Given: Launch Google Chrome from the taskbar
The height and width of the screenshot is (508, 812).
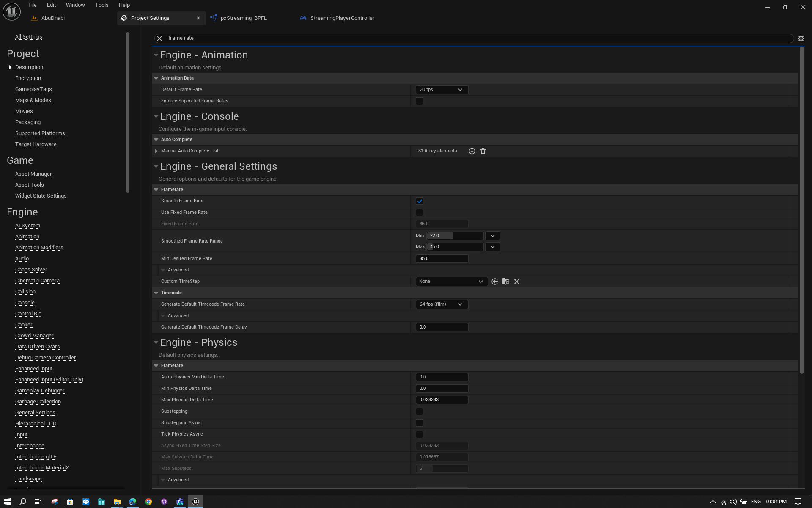Looking at the screenshot, I should click(148, 502).
